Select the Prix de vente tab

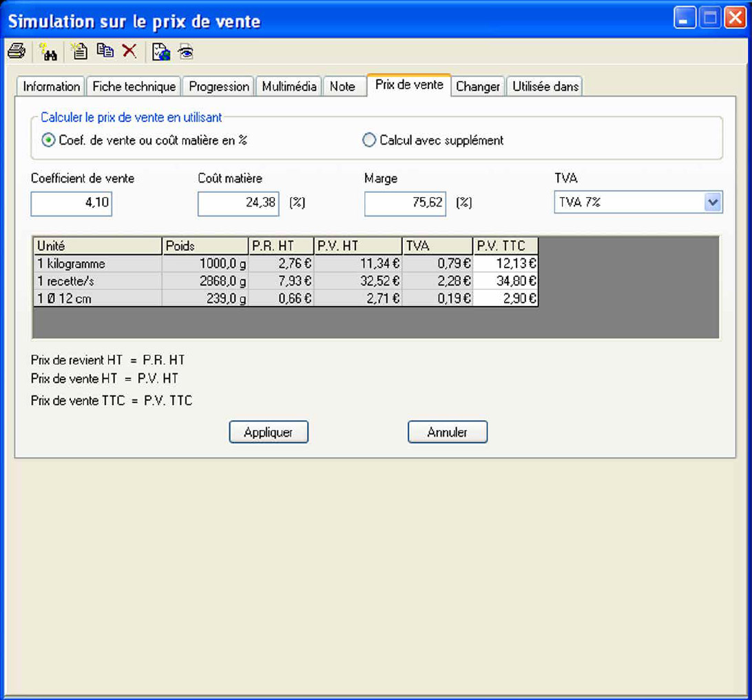click(409, 85)
